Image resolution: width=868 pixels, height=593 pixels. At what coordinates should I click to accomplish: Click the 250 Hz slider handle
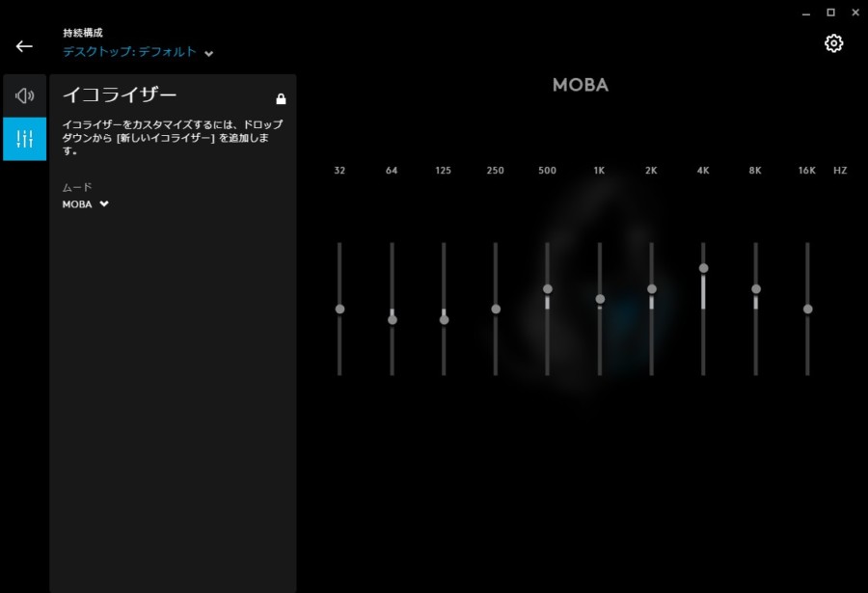pyautogui.click(x=496, y=309)
